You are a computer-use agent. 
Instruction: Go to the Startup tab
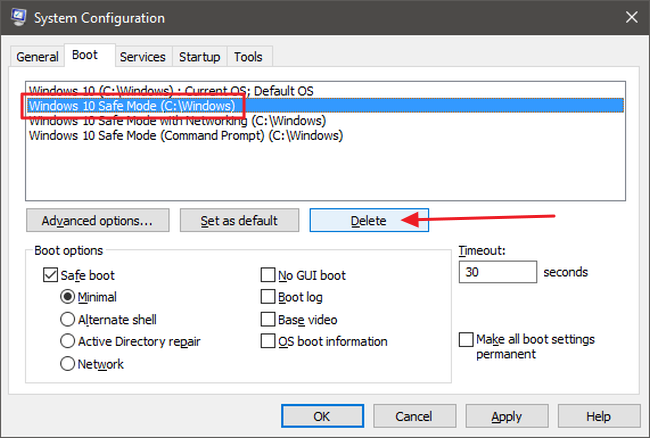200,57
